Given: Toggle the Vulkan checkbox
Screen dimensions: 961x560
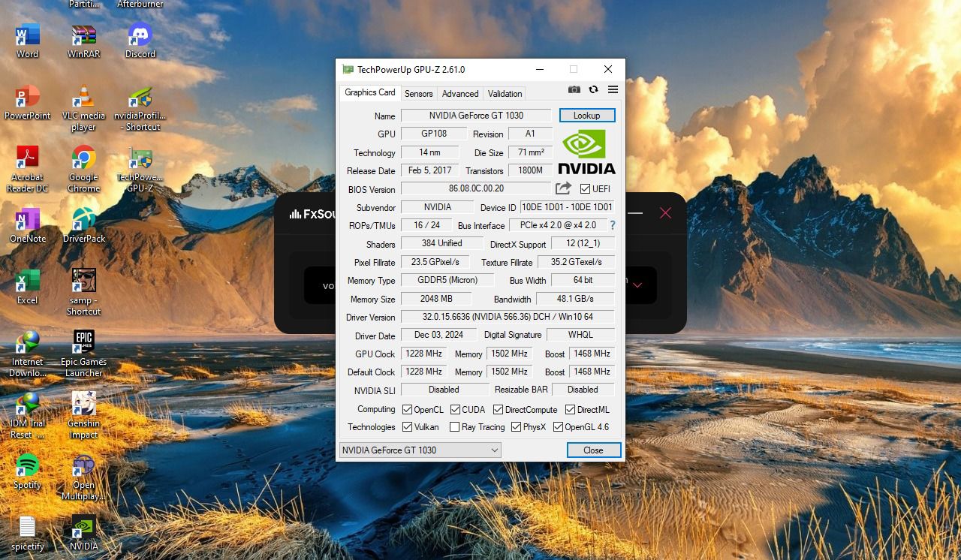Looking at the screenshot, I should pos(407,426).
